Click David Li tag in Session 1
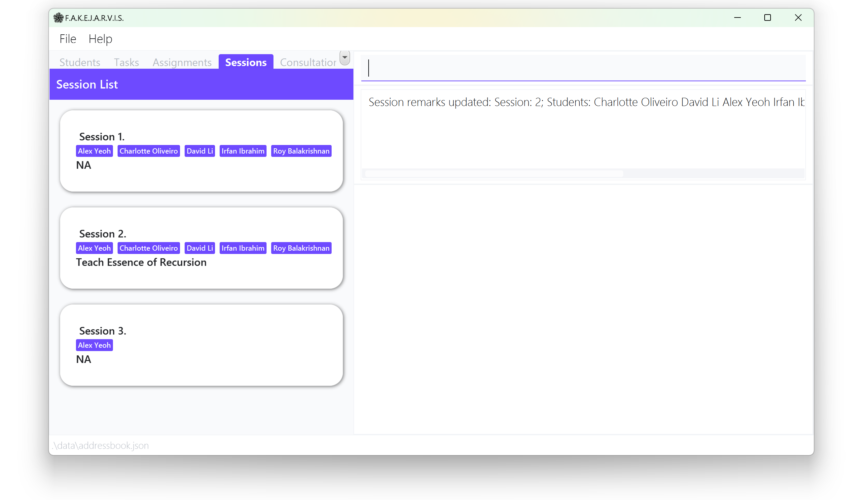The height and width of the screenshot is (500, 868). (x=199, y=151)
